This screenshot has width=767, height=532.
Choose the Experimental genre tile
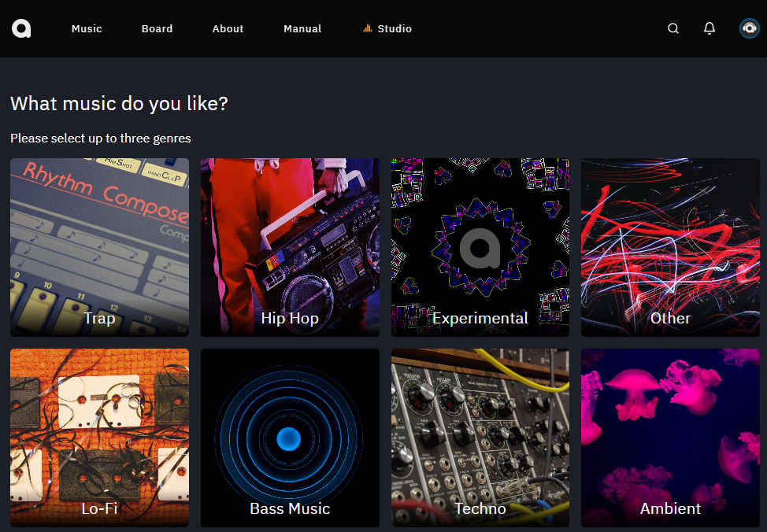[x=480, y=247]
